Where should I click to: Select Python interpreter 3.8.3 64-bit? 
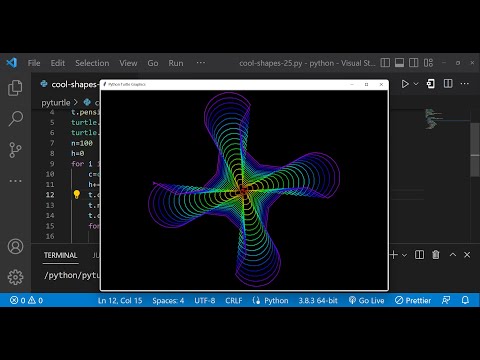(318, 301)
